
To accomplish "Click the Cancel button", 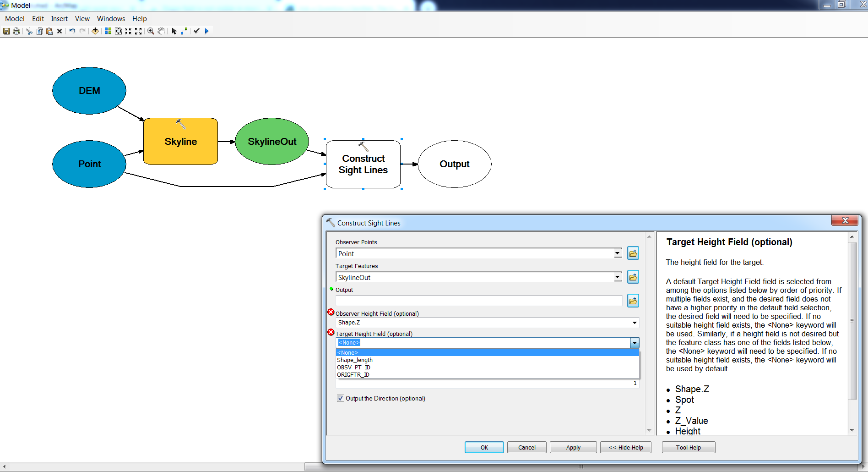I will coord(527,447).
